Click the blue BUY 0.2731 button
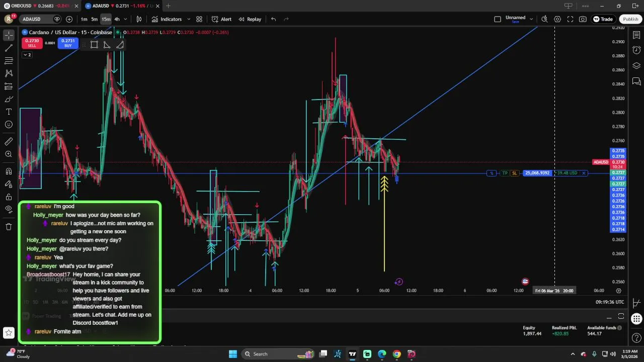The image size is (644, 362). pos(68,43)
